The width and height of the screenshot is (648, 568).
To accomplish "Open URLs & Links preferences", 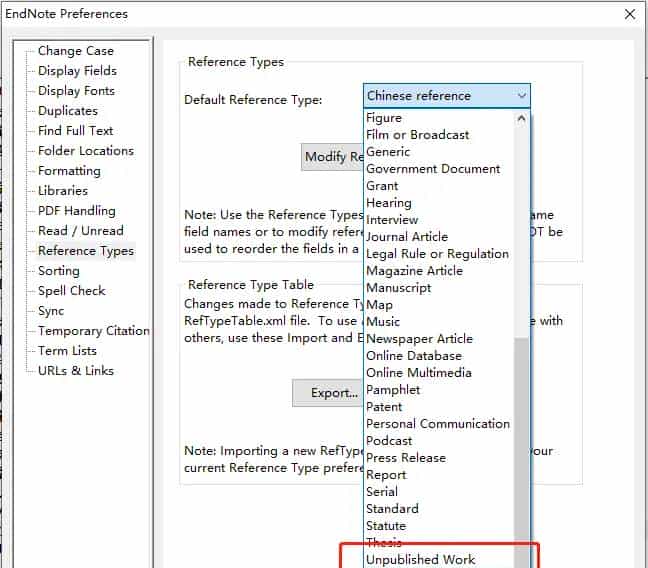I will click(76, 371).
